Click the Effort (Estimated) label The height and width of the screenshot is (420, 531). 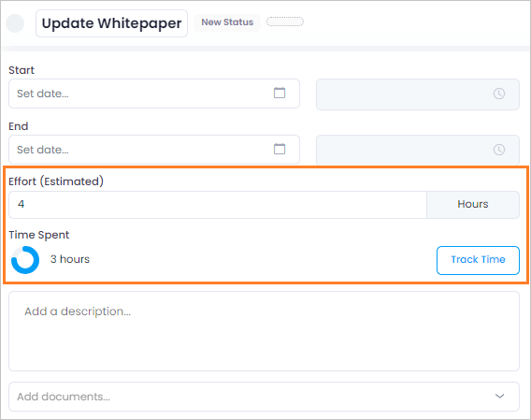point(56,181)
